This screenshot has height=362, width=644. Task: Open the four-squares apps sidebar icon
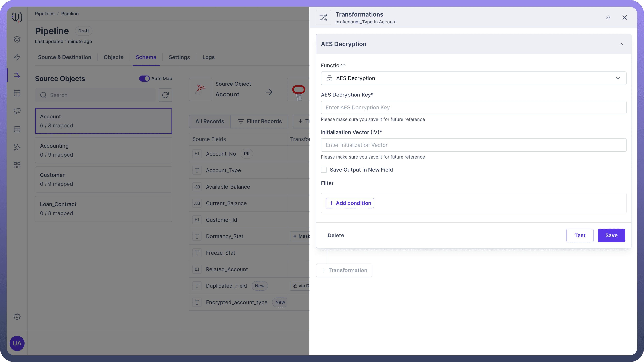point(17,165)
